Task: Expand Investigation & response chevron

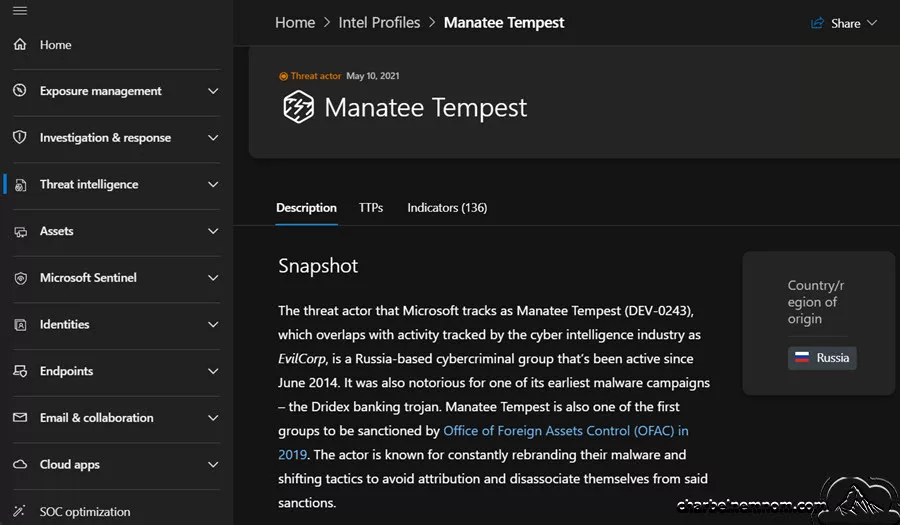Action: tap(213, 138)
